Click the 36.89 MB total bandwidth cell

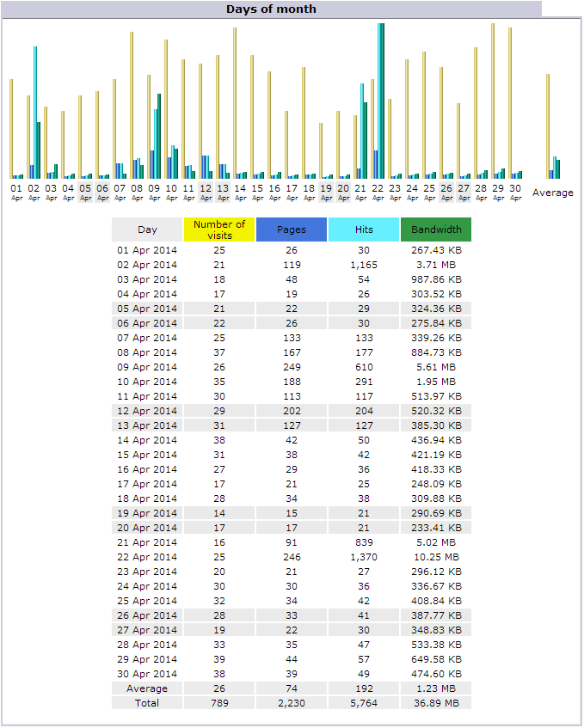click(435, 703)
